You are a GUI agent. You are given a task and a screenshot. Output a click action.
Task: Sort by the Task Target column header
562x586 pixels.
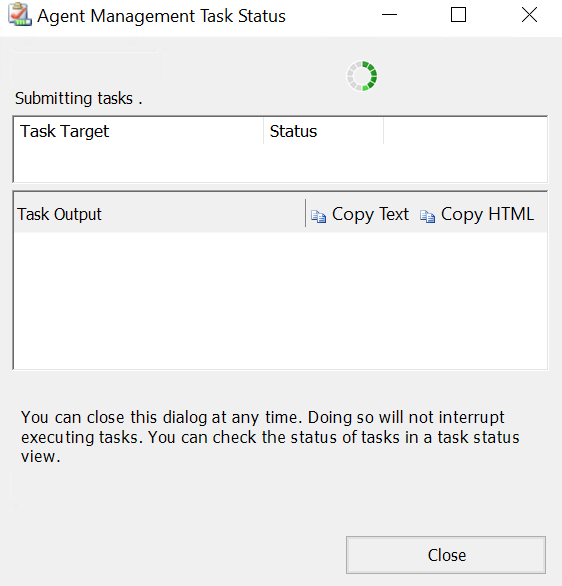[138, 131]
